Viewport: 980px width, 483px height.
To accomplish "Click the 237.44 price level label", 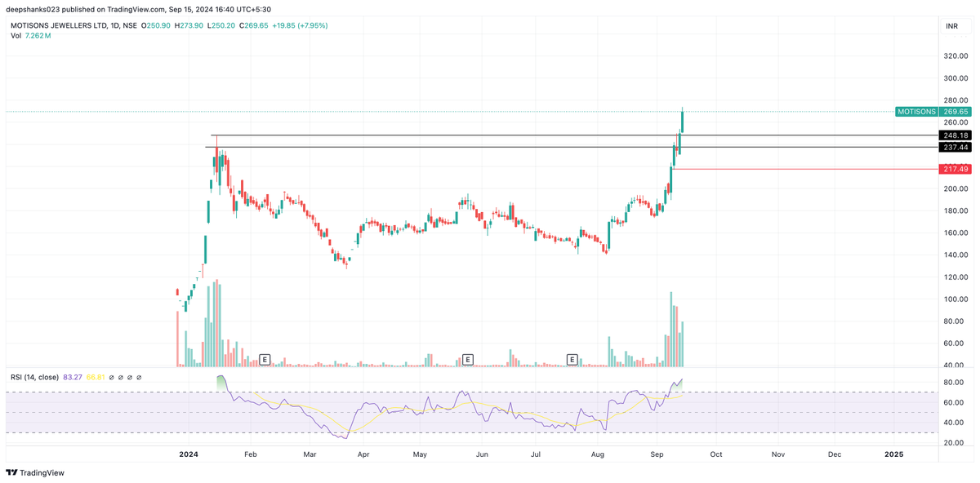I will point(954,148).
